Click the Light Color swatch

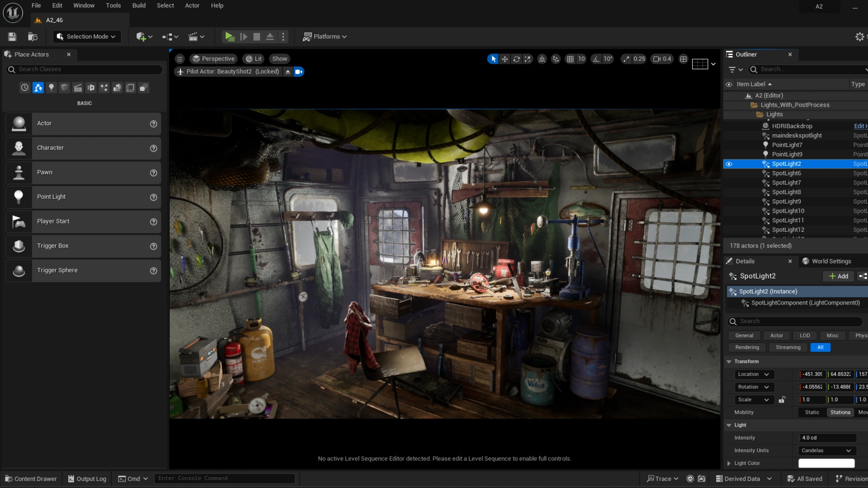pyautogui.click(x=826, y=463)
